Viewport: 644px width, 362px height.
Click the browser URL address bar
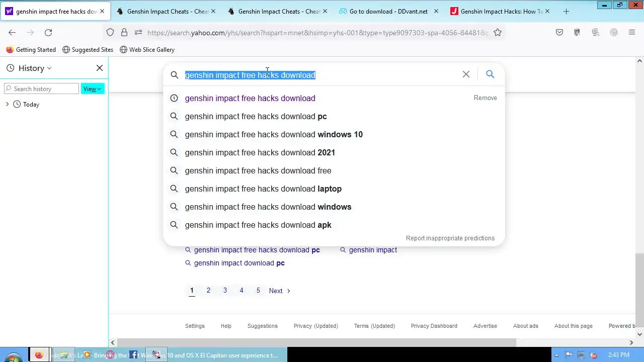[317, 32]
